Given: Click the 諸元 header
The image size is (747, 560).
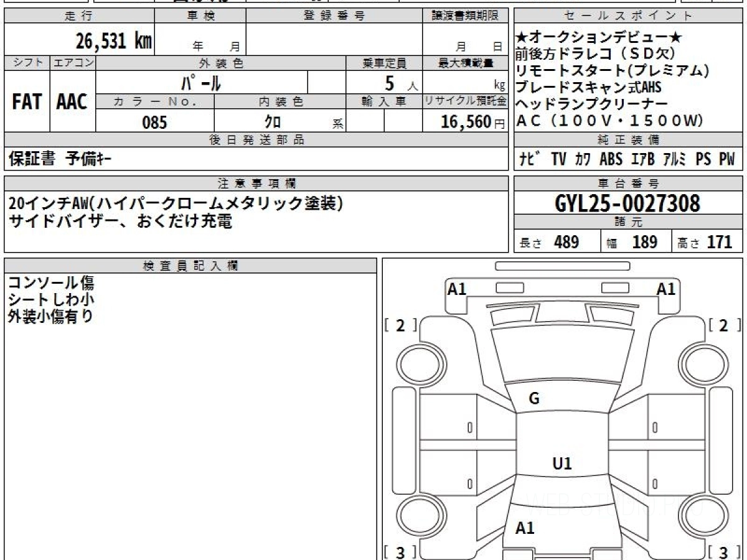Looking at the screenshot, I should click(x=629, y=223).
